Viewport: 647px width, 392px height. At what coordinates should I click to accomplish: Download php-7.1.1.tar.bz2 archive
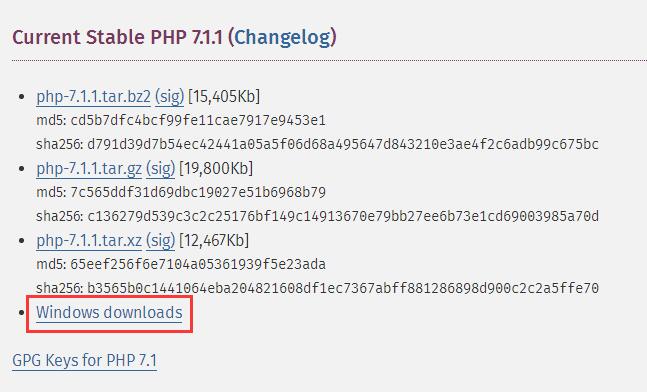point(93,97)
